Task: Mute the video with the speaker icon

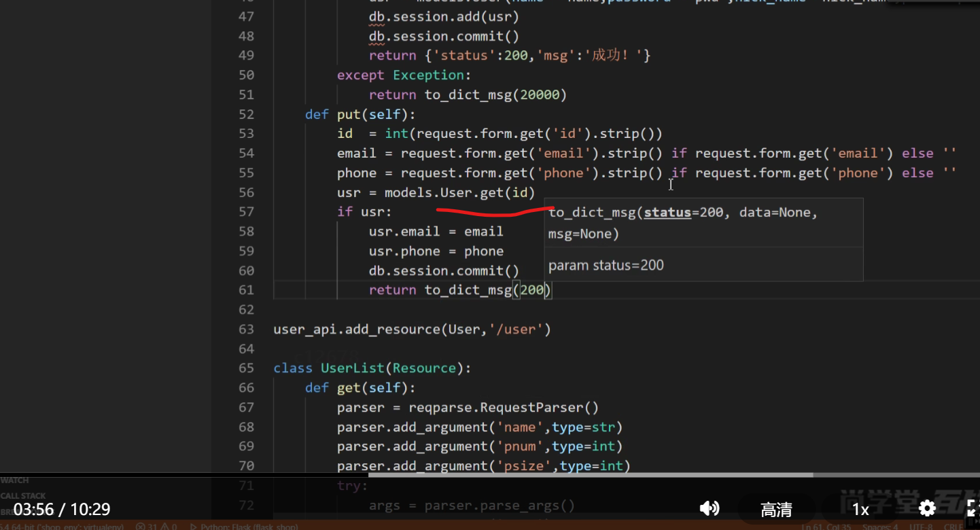Action: point(710,508)
